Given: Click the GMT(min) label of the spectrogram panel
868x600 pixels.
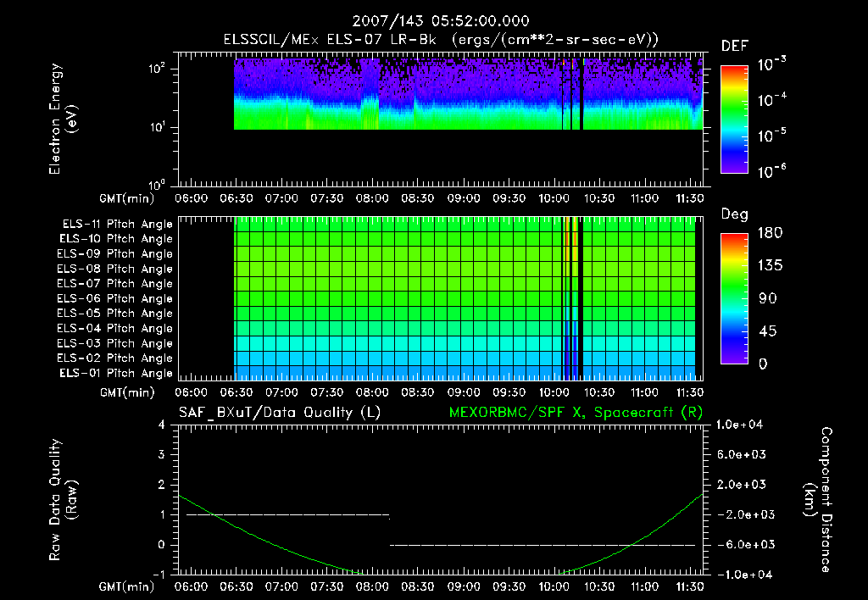Looking at the screenshot, I should tap(127, 198).
